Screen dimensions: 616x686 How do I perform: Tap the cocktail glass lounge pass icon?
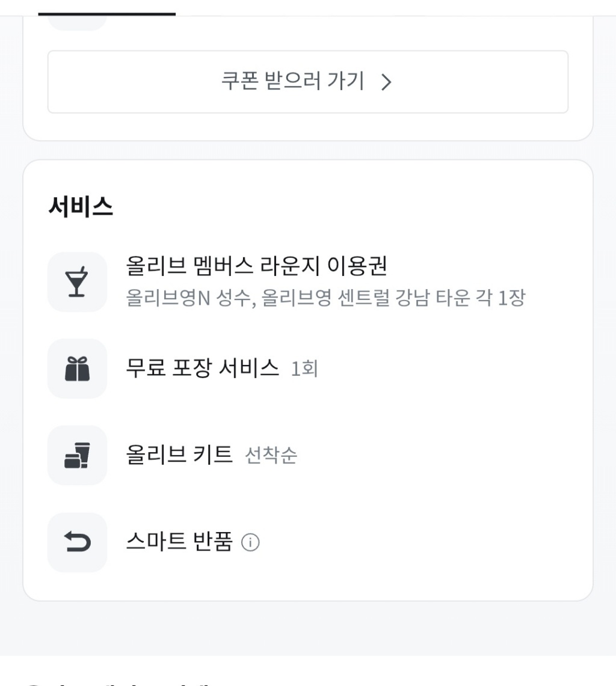click(x=77, y=282)
